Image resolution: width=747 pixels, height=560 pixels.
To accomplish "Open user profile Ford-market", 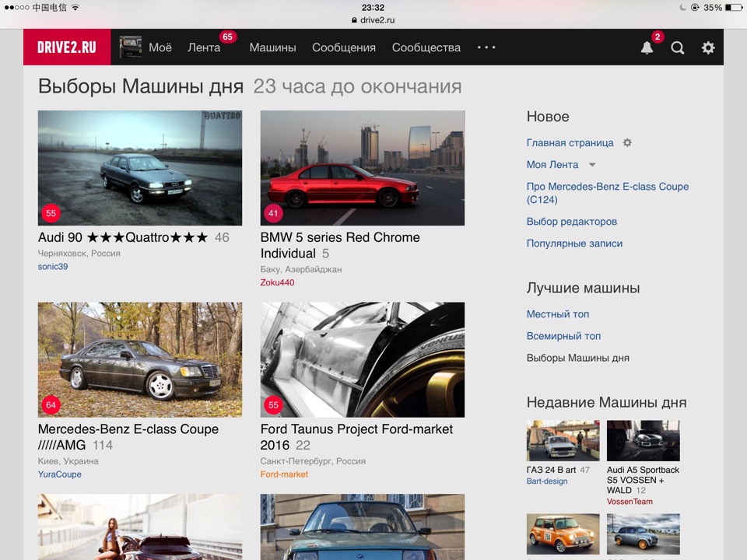I will 284,474.
